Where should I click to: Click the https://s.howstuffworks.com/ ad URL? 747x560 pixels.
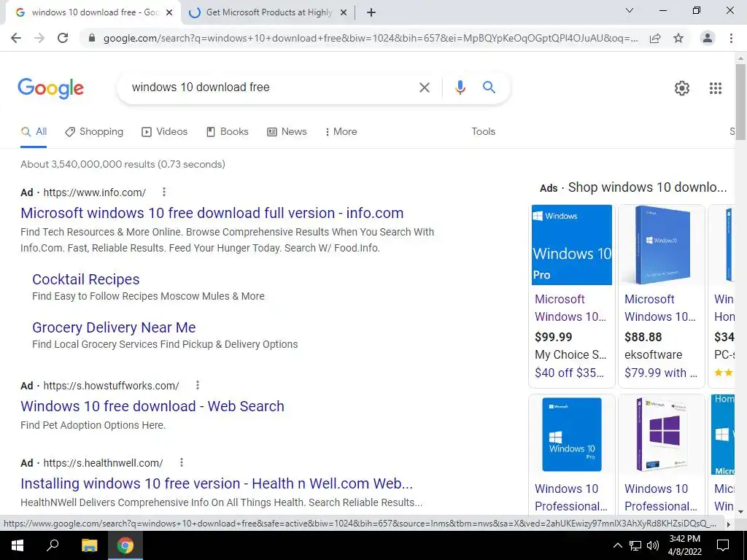111,385
